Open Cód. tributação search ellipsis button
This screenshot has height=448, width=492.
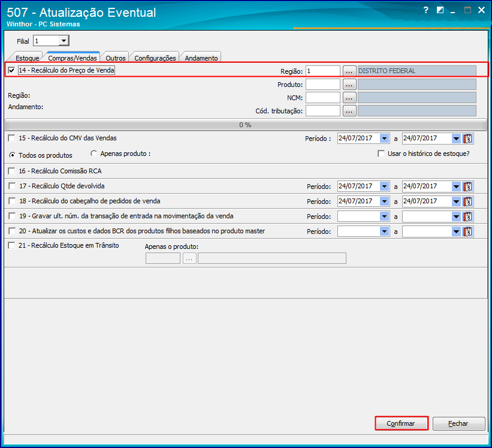pyautogui.click(x=349, y=111)
